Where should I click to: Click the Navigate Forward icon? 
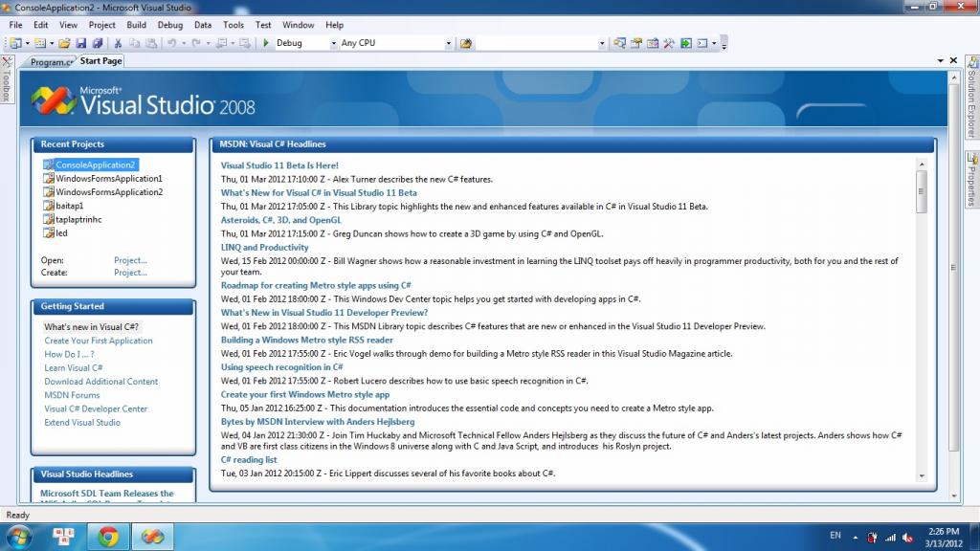pyautogui.click(x=245, y=43)
